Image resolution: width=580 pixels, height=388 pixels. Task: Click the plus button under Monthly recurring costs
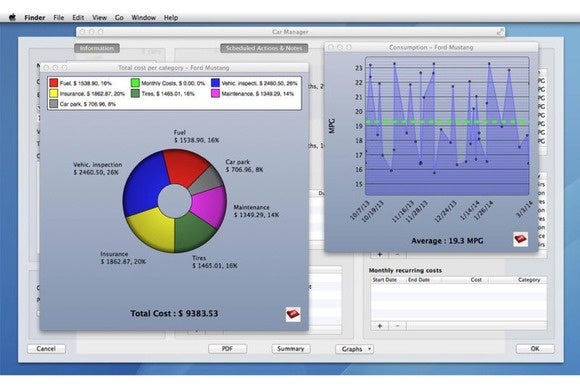[x=380, y=326]
